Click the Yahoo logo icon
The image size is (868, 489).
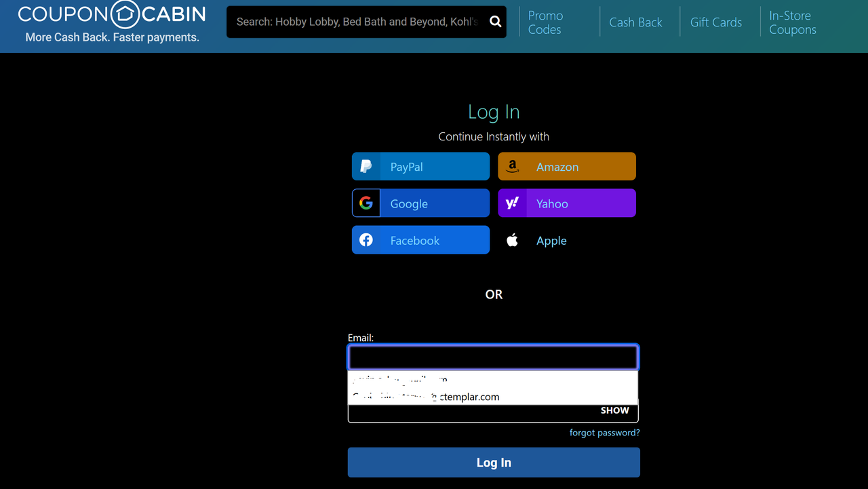[x=513, y=203]
